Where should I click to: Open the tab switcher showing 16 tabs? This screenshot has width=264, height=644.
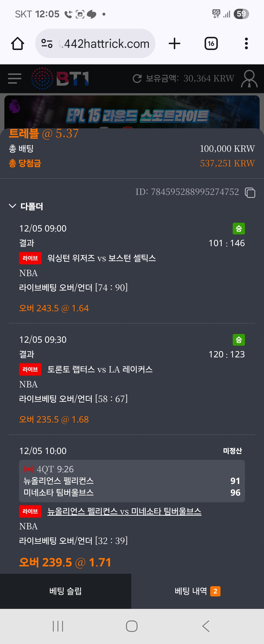[x=211, y=44]
